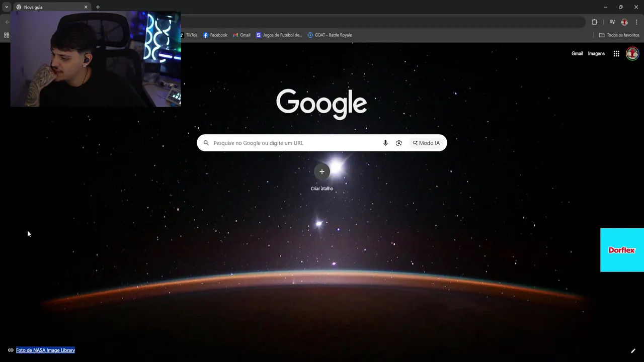The image size is (644, 362).
Task: Open the Foto de NASA Image Library link
Action: click(x=45, y=350)
